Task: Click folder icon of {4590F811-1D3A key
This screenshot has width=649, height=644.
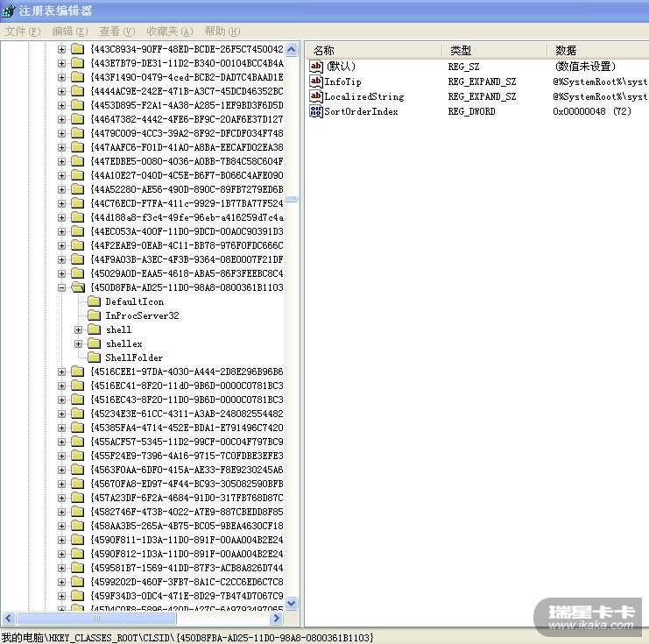Action: [77, 540]
